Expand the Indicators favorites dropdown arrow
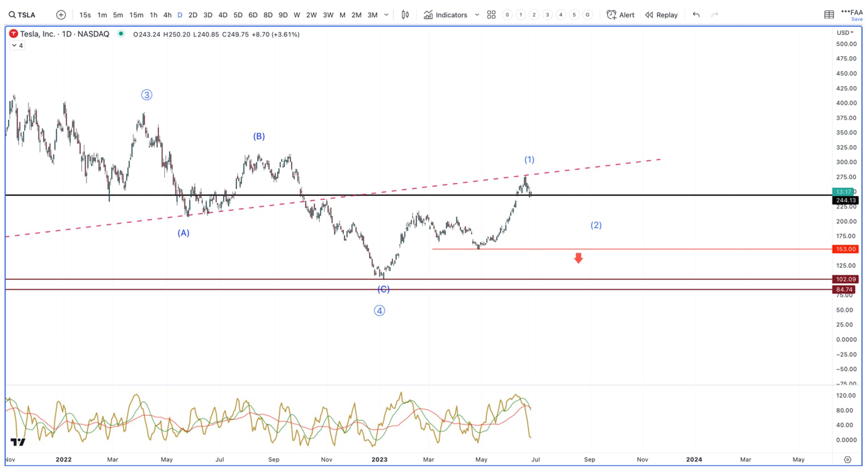868x473 pixels. coord(477,15)
